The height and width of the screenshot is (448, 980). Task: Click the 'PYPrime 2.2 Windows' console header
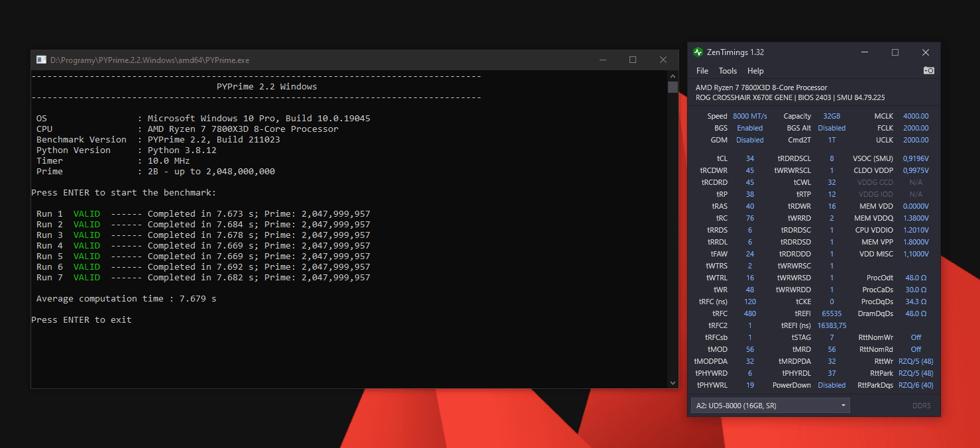(267, 87)
